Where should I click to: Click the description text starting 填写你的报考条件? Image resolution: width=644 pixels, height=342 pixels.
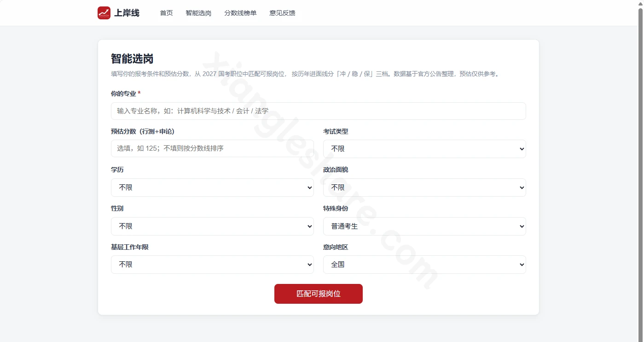pos(305,74)
